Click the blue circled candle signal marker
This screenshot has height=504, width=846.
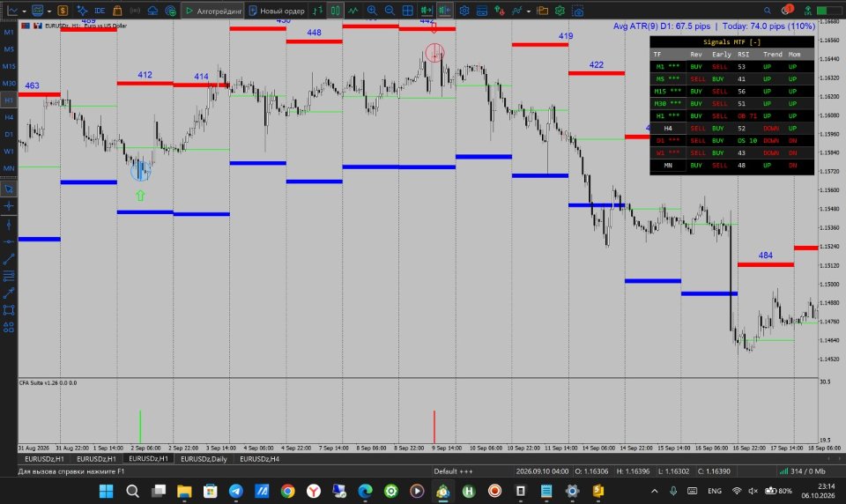[141, 171]
